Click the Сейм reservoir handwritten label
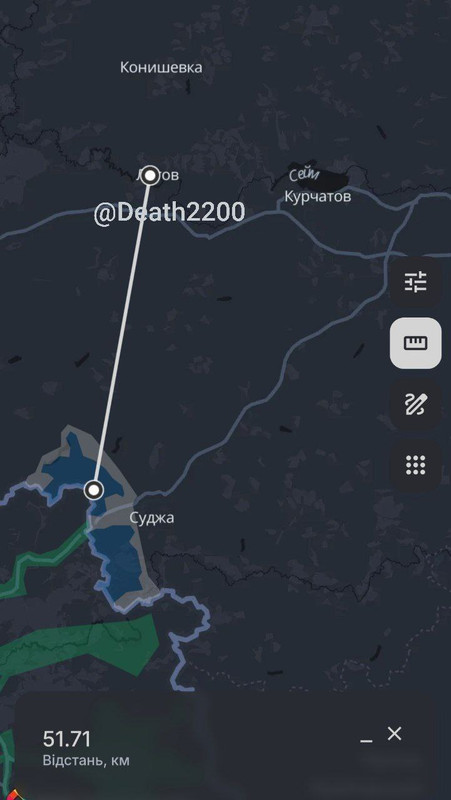Viewport: 451px width, 800px height. coord(304,176)
